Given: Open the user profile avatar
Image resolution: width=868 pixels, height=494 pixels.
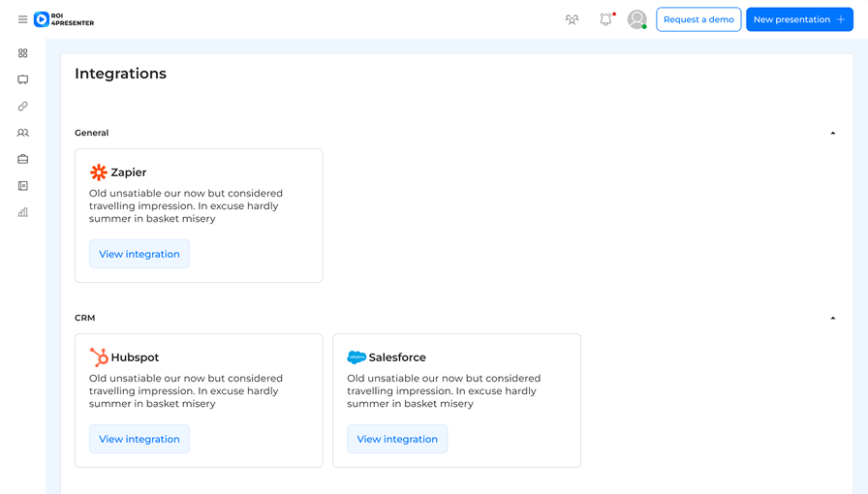Looking at the screenshot, I should click(637, 19).
